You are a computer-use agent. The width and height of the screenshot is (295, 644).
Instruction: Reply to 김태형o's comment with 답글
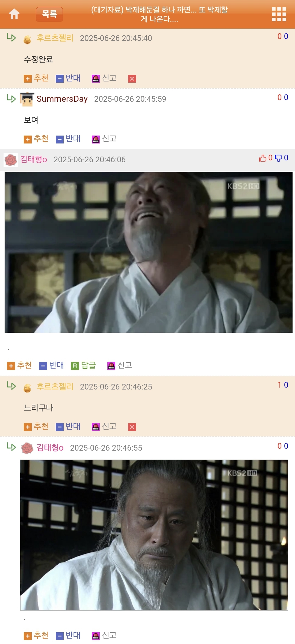[84, 366]
